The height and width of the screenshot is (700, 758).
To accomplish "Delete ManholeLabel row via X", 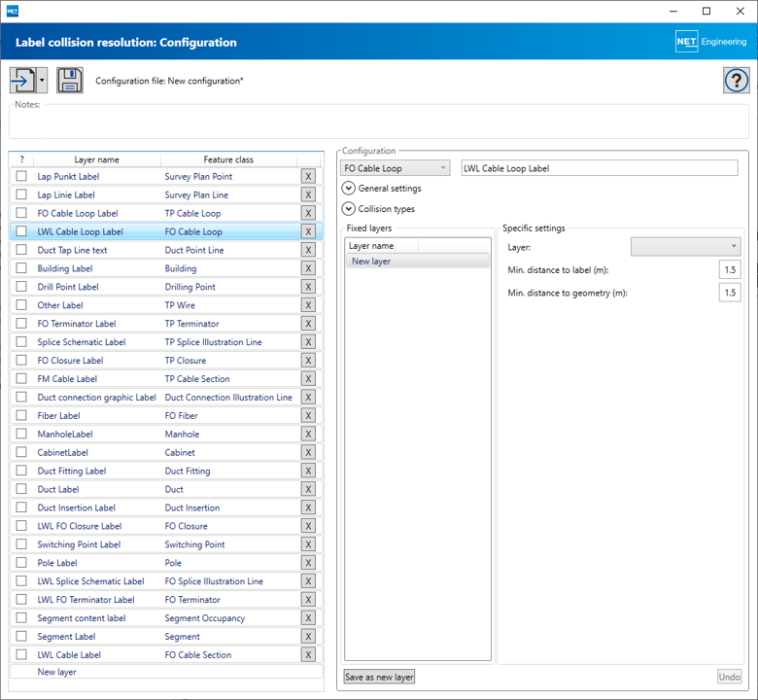I will pos(308,434).
